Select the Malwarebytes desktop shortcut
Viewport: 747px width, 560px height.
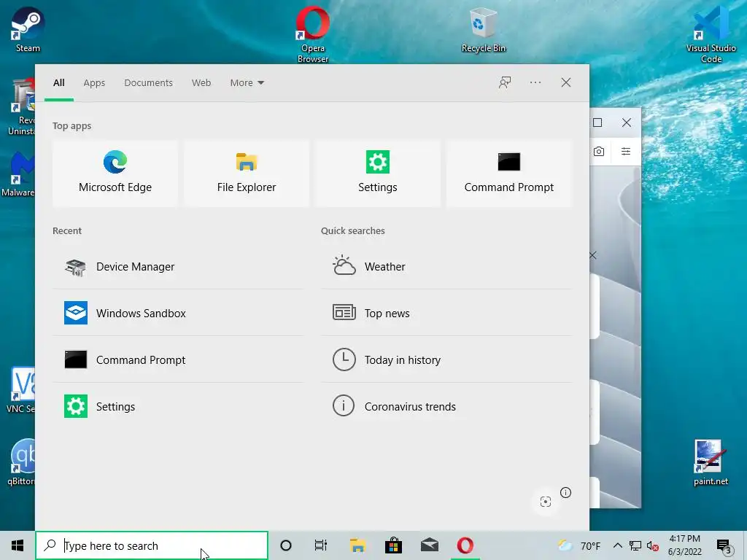(18, 174)
